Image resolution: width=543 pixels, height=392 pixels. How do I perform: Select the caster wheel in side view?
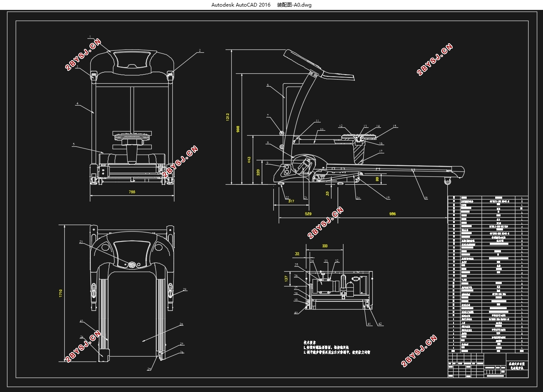(x=447, y=181)
